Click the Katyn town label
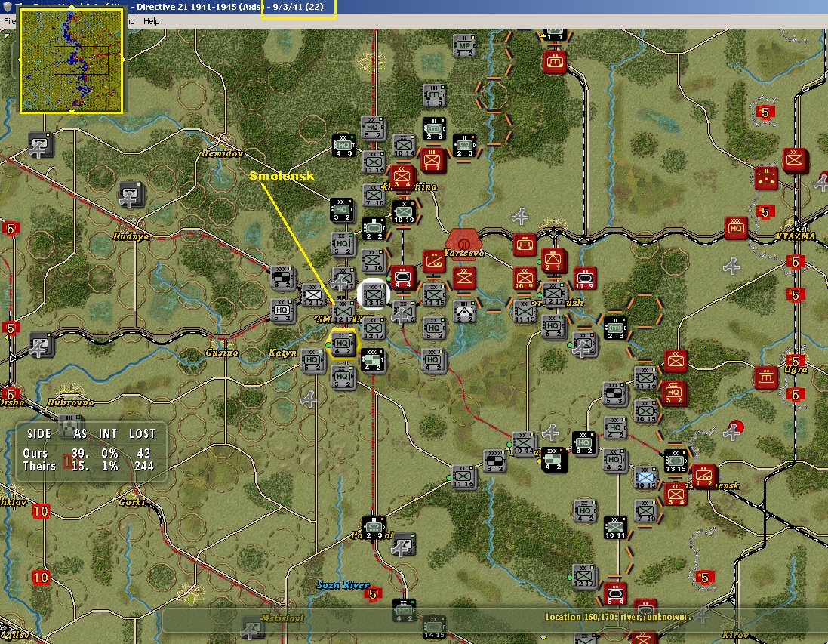The width and height of the screenshot is (828, 644). click(283, 353)
